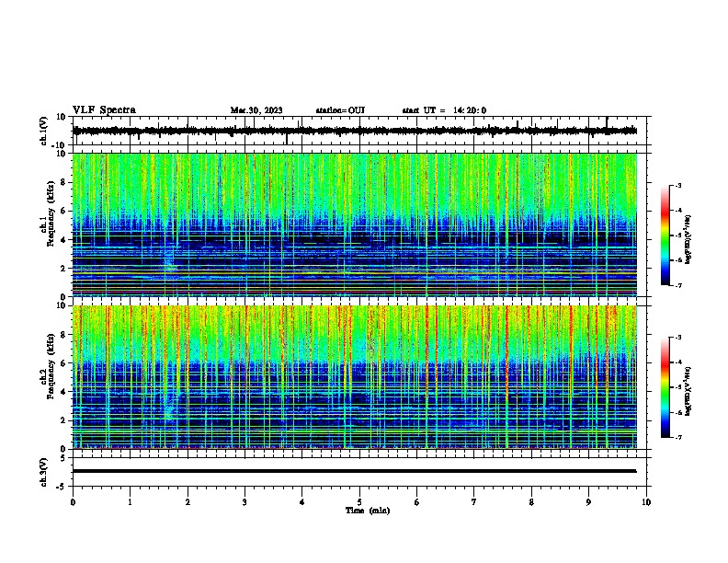Click the flat ch.3 voltage trace
This screenshot has width=728, height=563.
(x=355, y=471)
